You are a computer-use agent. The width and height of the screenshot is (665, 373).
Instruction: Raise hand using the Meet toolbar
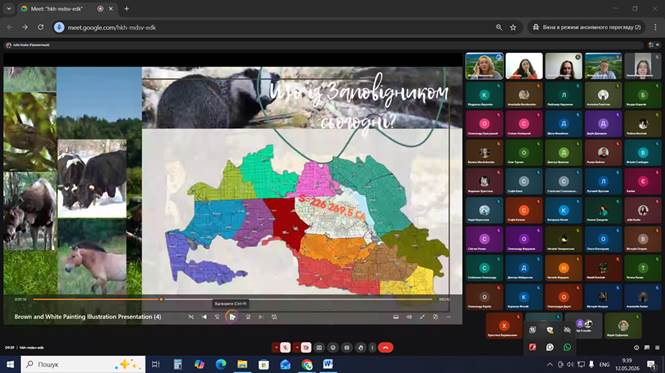pyautogui.click(x=360, y=348)
